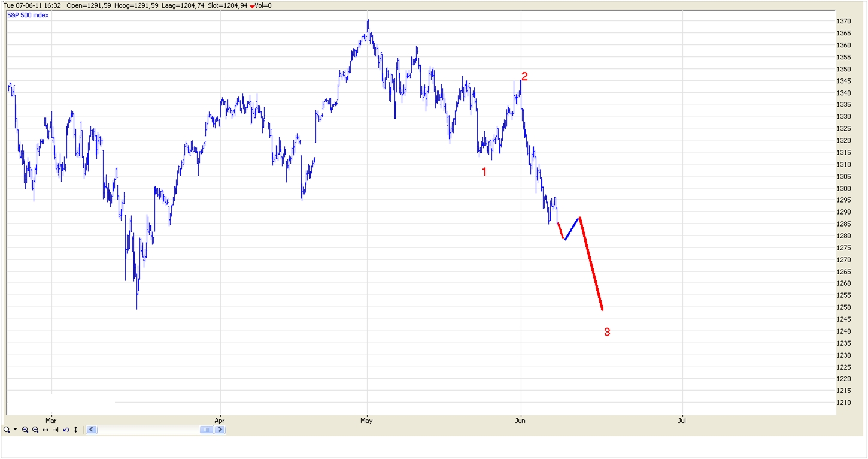Click the horizontal double-arrow fit icon
Screen dimensions: 868x459
[45, 430]
